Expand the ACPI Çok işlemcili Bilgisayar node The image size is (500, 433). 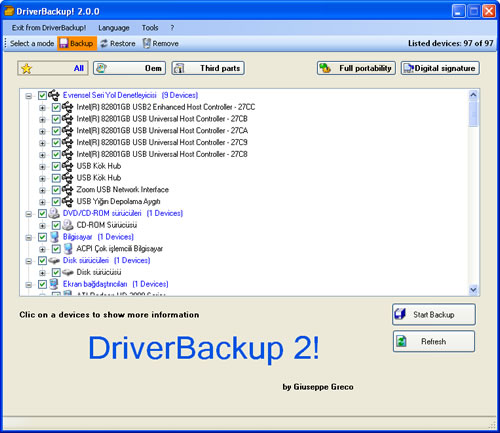(x=42, y=249)
